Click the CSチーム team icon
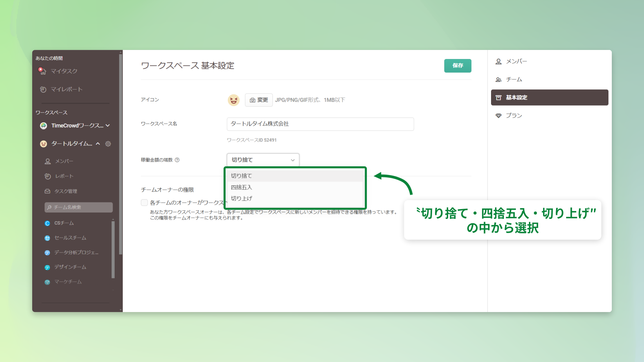 pyautogui.click(x=47, y=223)
